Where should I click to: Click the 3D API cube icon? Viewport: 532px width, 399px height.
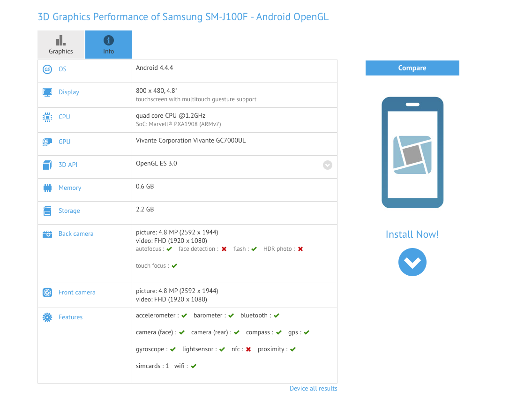pos(47,165)
